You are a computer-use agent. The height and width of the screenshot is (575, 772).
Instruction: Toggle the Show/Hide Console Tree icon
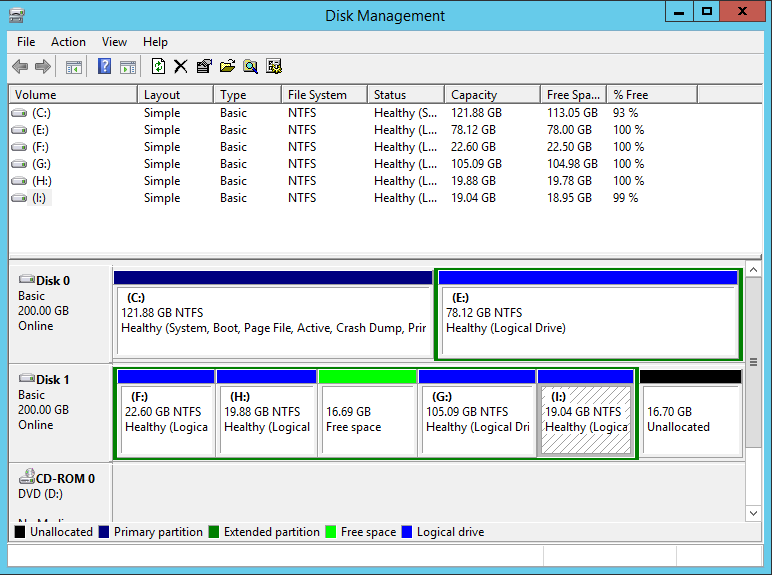click(73, 67)
